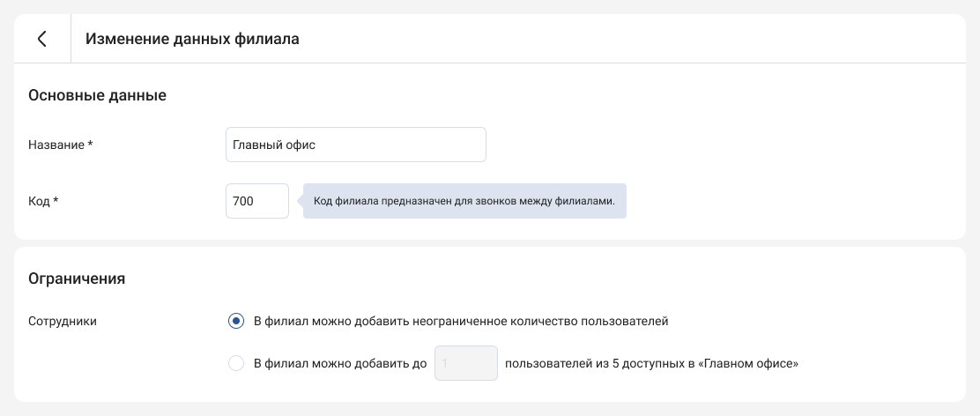Select the limited users radio button
The height and width of the screenshot is (416, 980).
(x=235, y=363)
